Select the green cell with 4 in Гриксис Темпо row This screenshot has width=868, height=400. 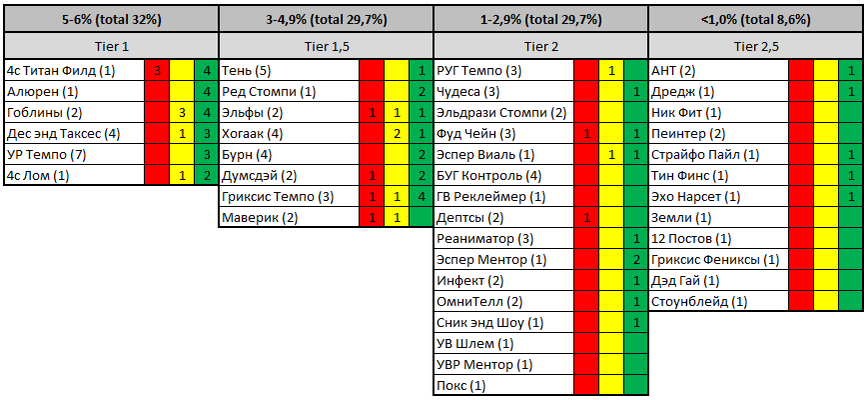421,197
